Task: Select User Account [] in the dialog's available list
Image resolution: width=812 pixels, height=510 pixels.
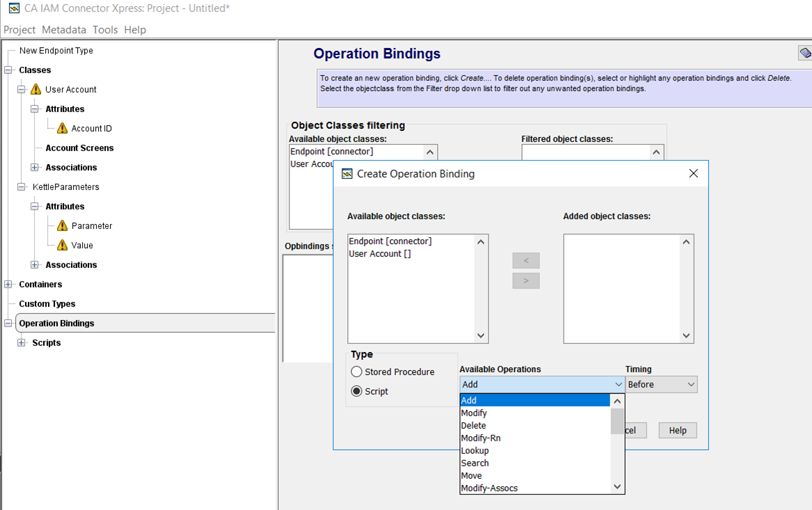Action: [380, 254]
